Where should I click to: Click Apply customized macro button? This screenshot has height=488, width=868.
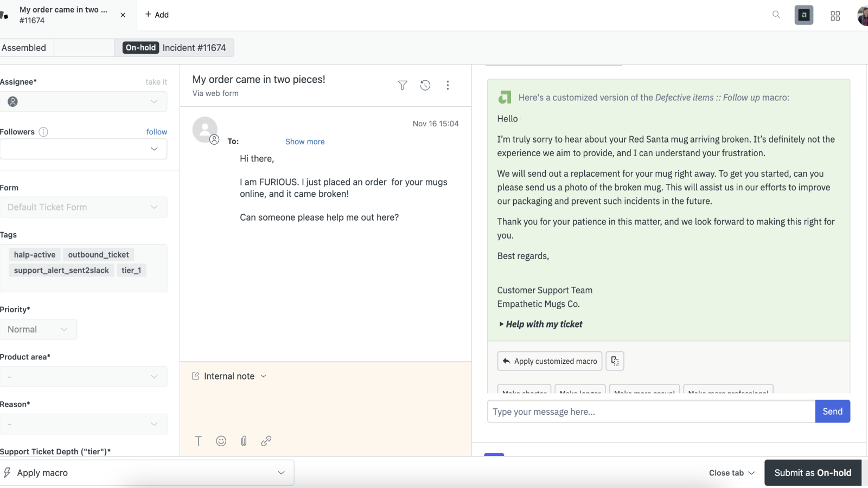(550, 361)
